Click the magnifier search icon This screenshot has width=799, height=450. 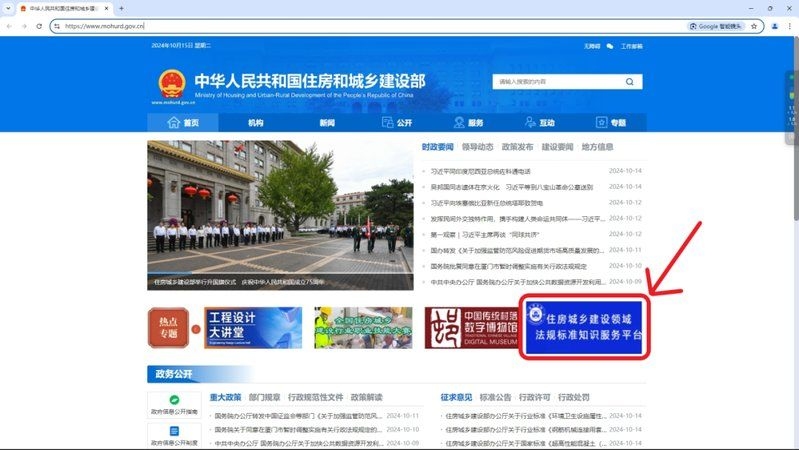pyautogui.click(x=630, y=82)
